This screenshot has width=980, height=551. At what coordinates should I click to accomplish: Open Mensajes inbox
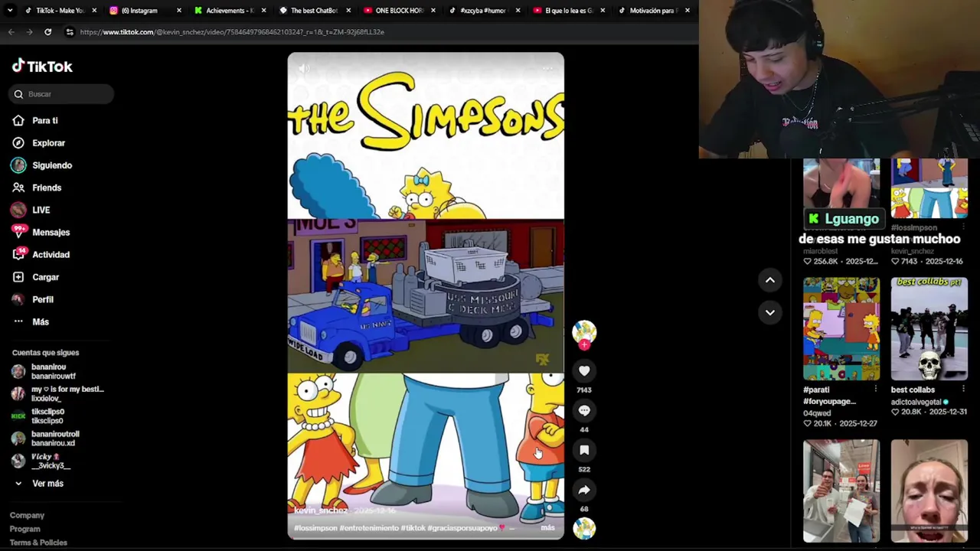click(51, 233)
